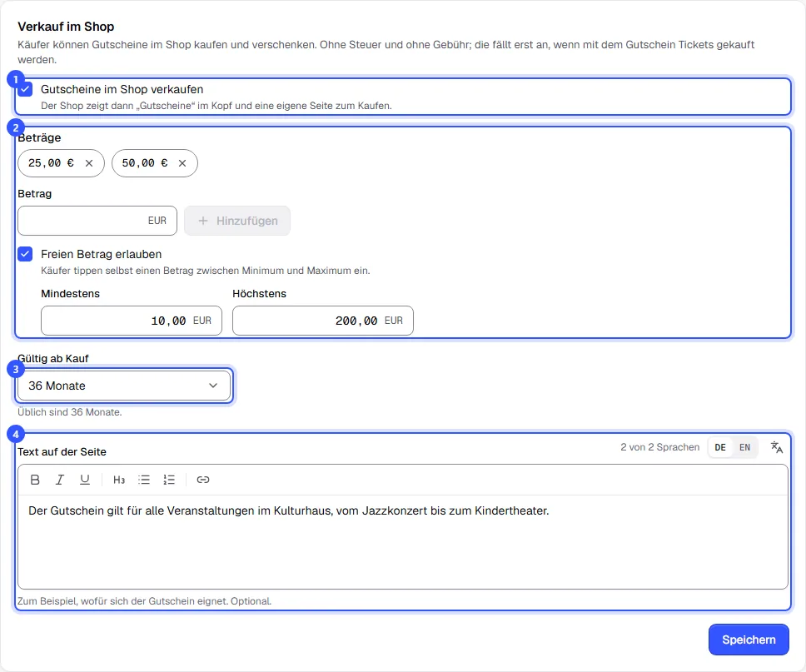Screen dimensions: 806x672
Task: Open the translation icon next to languages
Action: pos(777,447)
